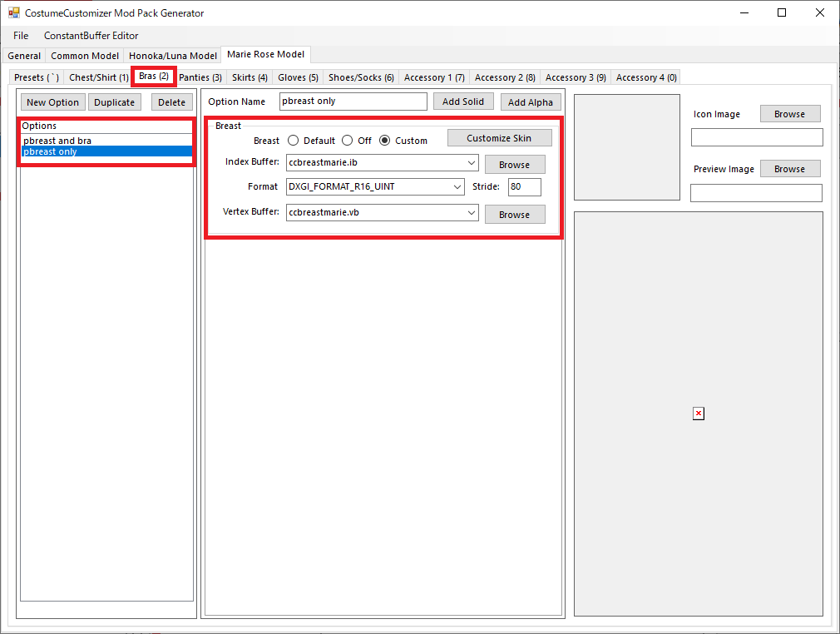The image size is (840, 634).
Task: Select the Custom breast radio button
Action: click(384, 141)
